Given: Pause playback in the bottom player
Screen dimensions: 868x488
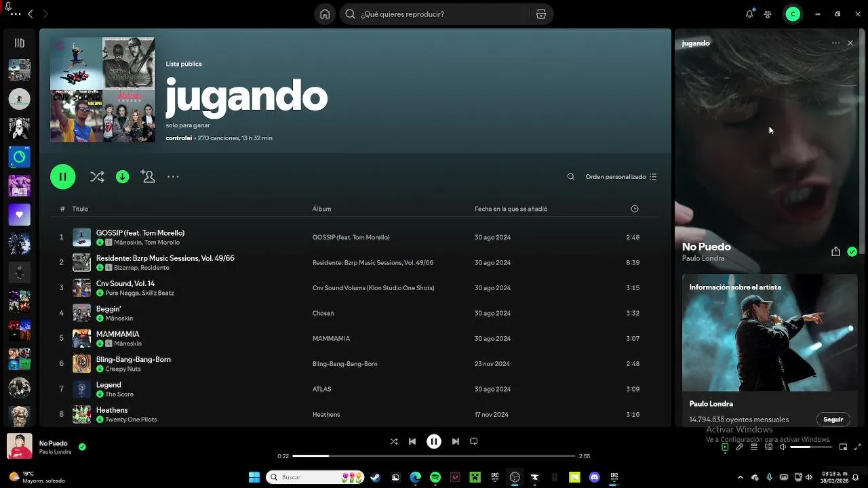Looking at the screenshot, I should point(434,441).
